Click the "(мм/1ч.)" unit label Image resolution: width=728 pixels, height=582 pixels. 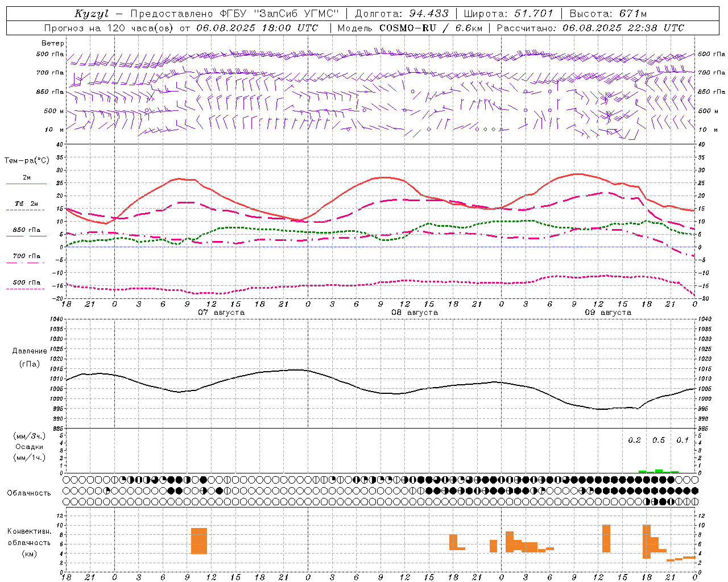30,458
